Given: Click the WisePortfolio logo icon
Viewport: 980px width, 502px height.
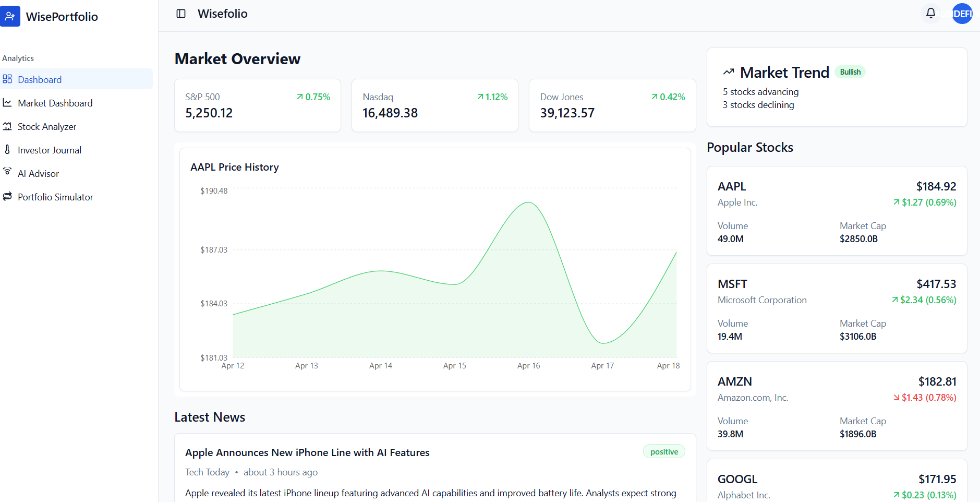Looking at the screenshot, I should pos(10,16).
